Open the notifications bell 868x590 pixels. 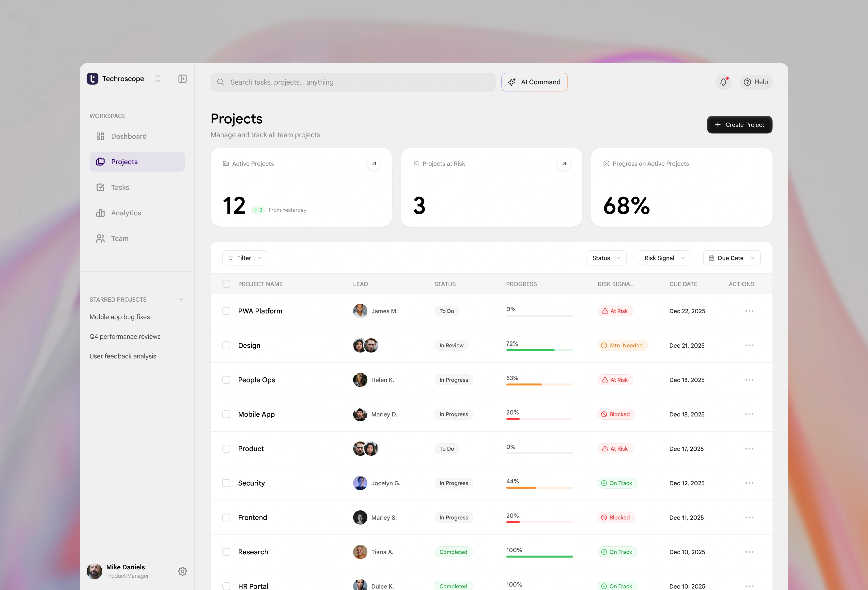(723, 82)
